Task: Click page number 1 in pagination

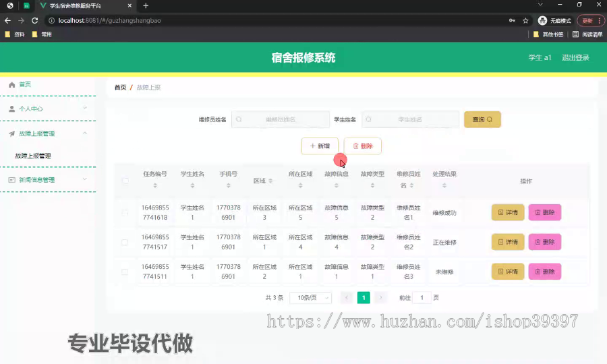Action: click(364, 297)
